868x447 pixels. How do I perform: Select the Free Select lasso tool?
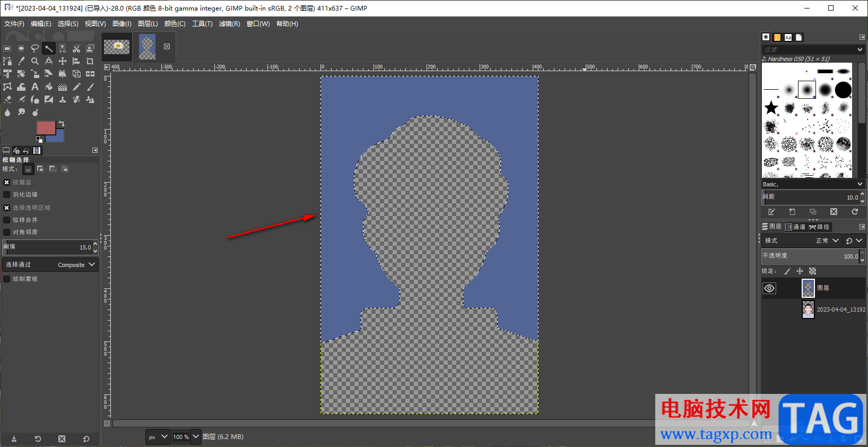pos(35,48)
